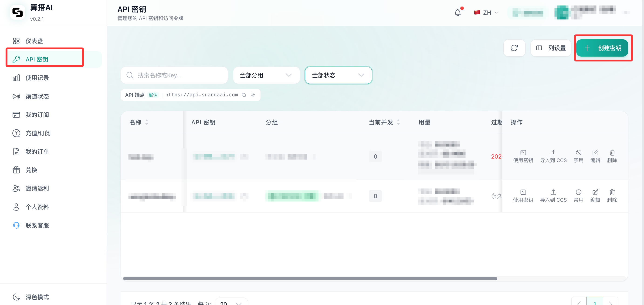Click the table horizontal scrollbar
644x305 pixels.
tap(310, 278)
